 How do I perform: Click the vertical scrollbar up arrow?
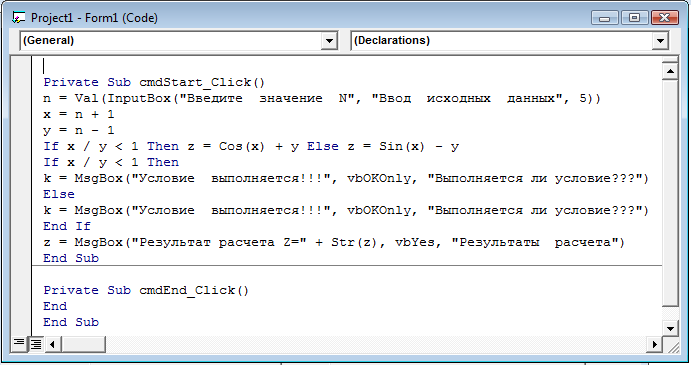pos(670,71)
